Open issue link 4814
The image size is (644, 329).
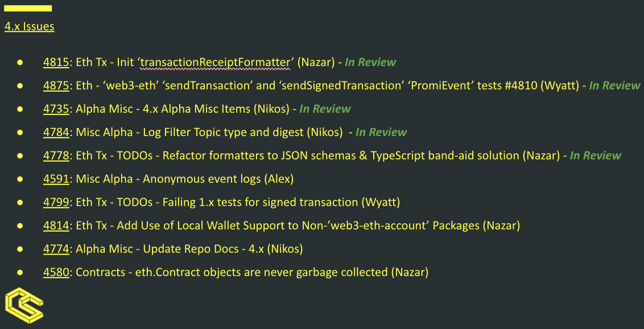point(56,225)
